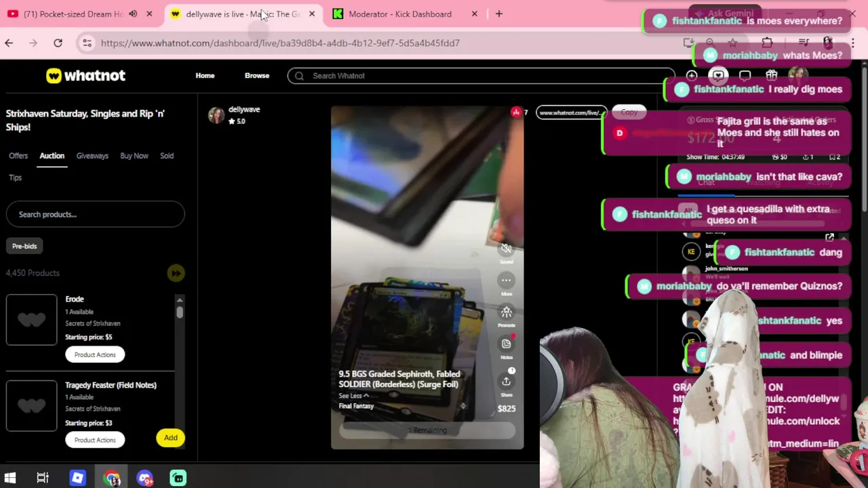This screenshot has width=868, height=488.
Task: Click the dellywave seller avatar
Action: [216, 115]
